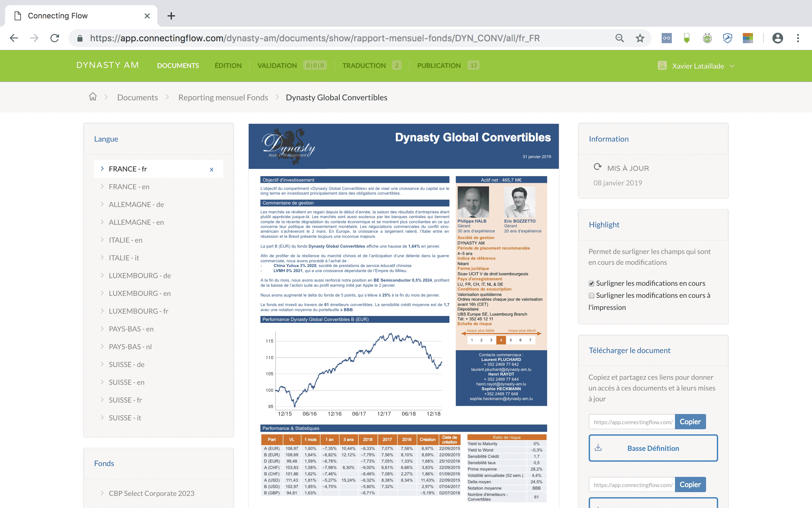This screenshot has height=508, width=812.
Task: Click the Dynasty Global Convertibles report preview
Action: 403,316
